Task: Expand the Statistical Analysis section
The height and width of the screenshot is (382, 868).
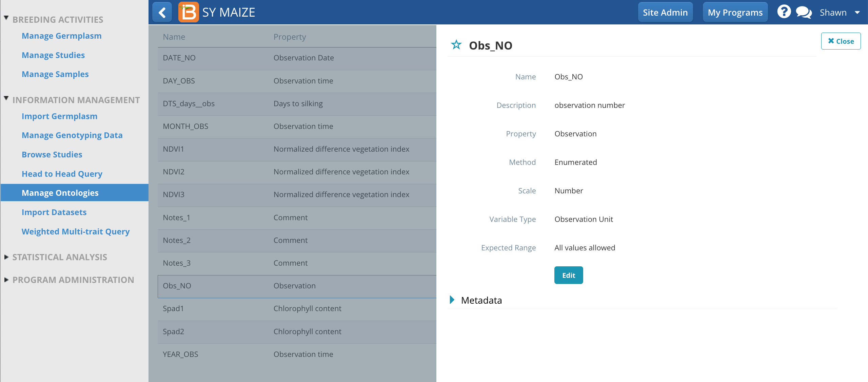Action: [x=6, y=257]
